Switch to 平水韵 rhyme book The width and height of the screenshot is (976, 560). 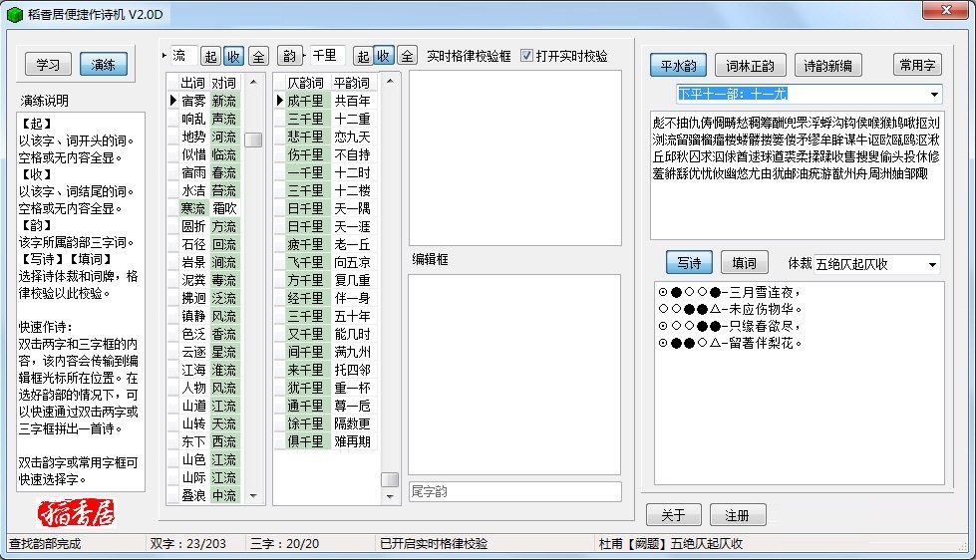(678, 66)
